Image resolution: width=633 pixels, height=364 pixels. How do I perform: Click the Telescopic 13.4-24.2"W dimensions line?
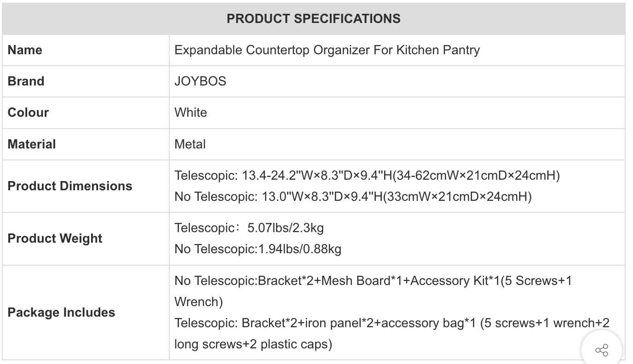(367, 176)
